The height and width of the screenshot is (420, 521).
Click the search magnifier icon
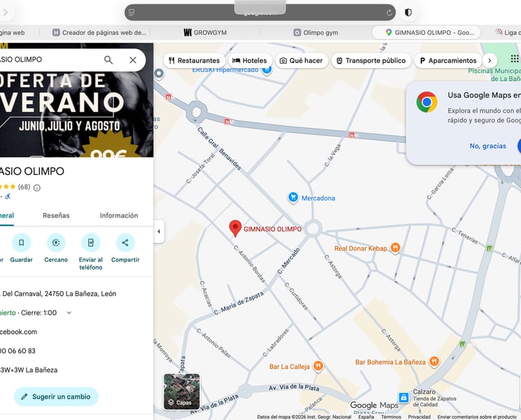click(109, 60)
